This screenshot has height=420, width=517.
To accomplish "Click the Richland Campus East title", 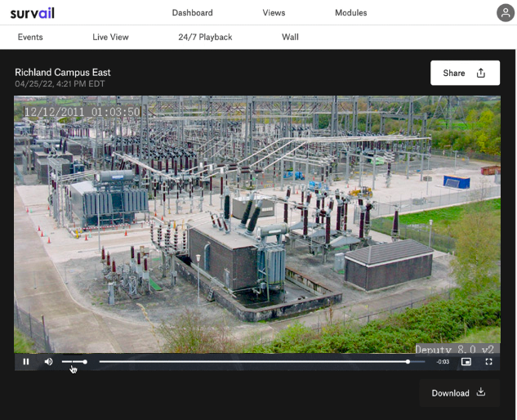I will 63,72.
